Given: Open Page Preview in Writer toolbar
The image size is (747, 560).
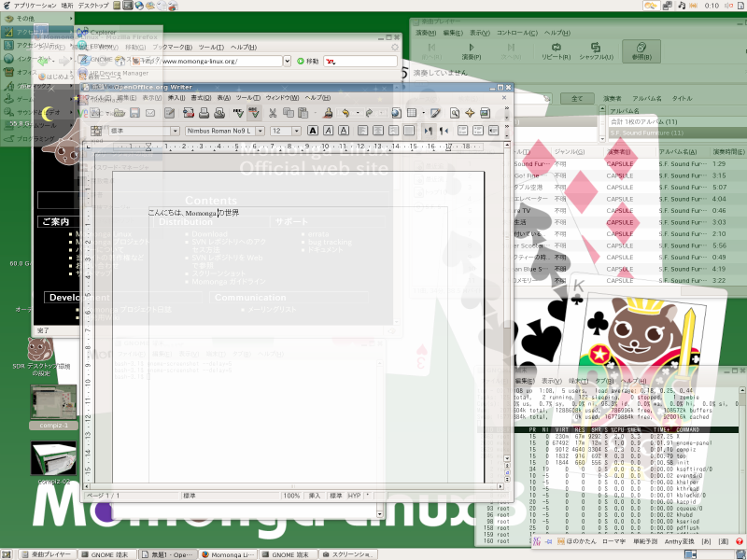Looking at the screenshot, I should (219, 113).
